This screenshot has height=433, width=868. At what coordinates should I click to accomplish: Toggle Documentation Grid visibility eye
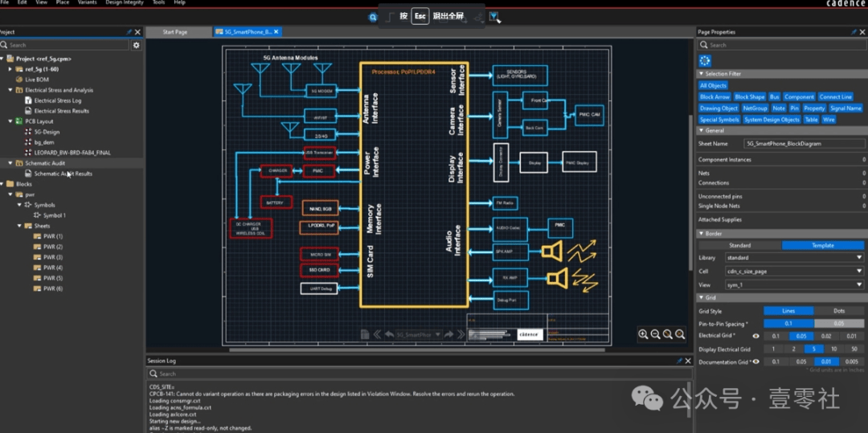(x=756, y=362)
